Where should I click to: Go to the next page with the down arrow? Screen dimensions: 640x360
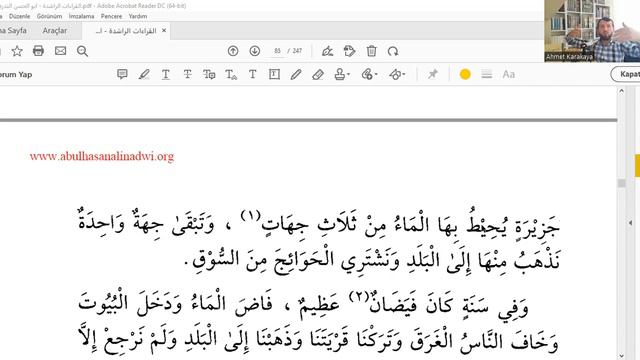tap(255, 51)
